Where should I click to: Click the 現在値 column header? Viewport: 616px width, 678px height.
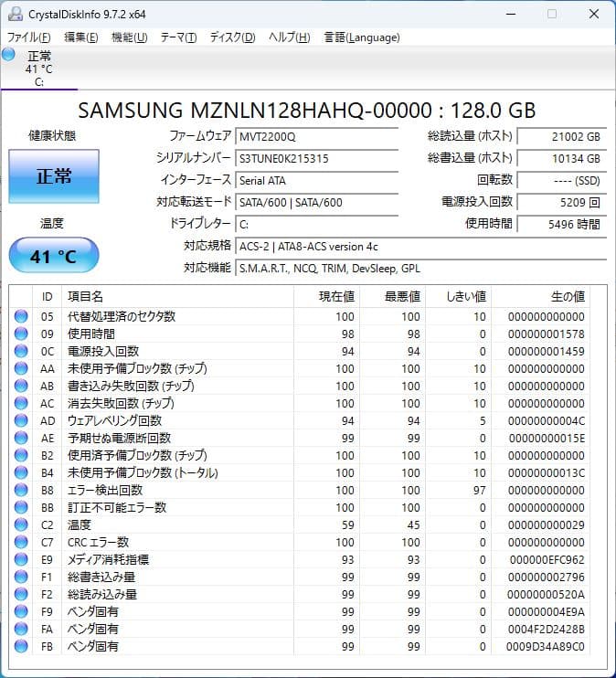pyautogui.click(x=326, y=297)
